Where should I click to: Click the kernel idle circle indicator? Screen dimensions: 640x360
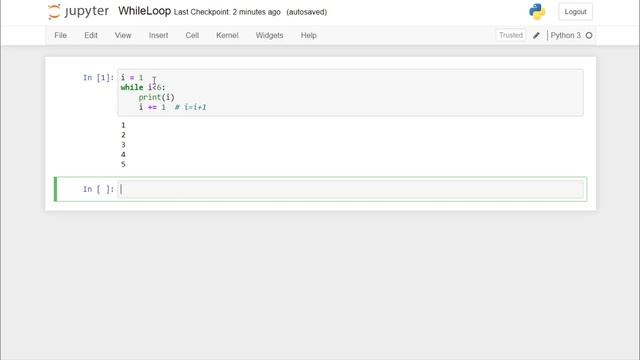pos(589,36)
